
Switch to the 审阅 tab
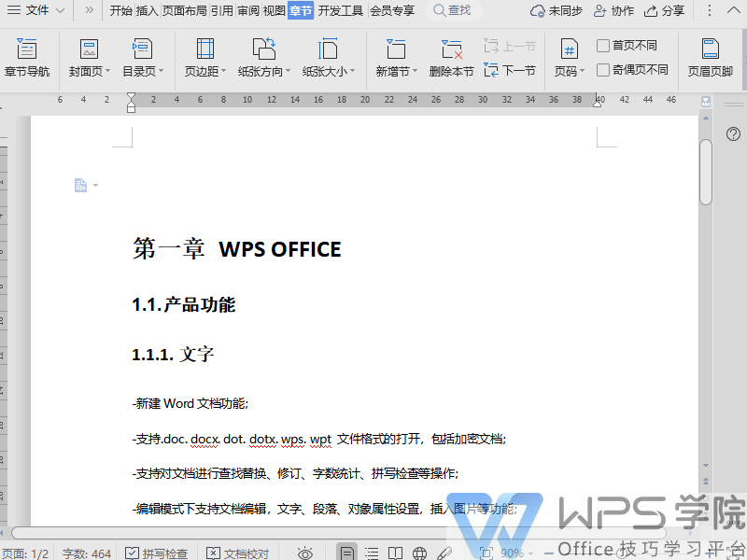[248, 10]
